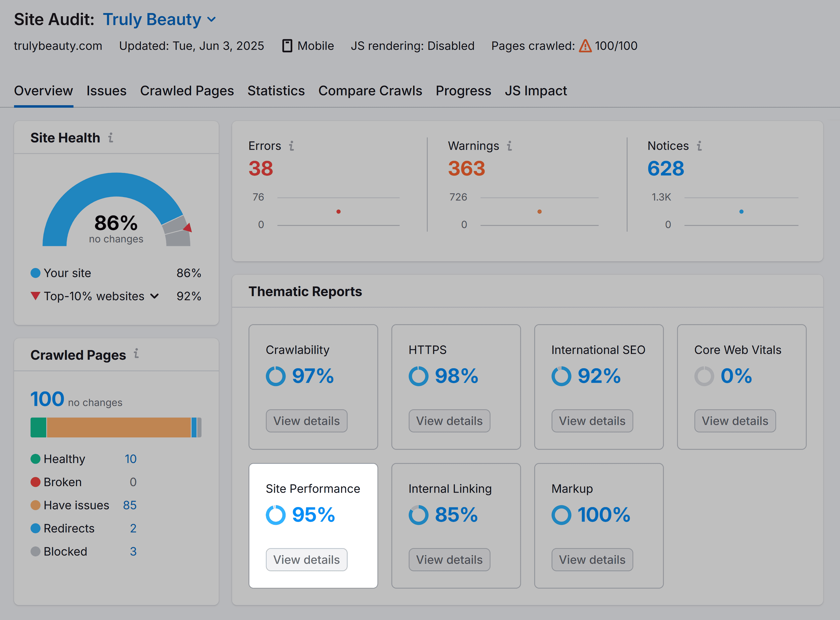Expand the Top-10% websites dropdown

[x=155, y=296]
